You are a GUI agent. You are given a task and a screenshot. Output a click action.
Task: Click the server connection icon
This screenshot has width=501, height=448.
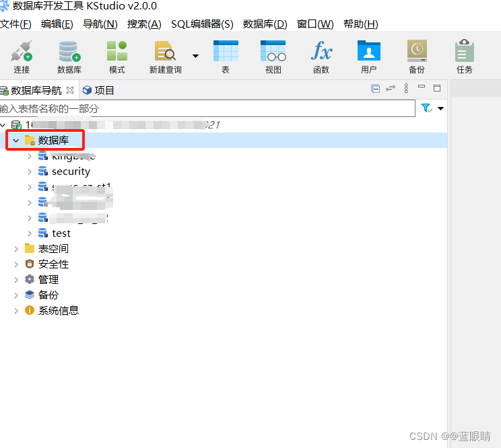click(x=16, y=124)
